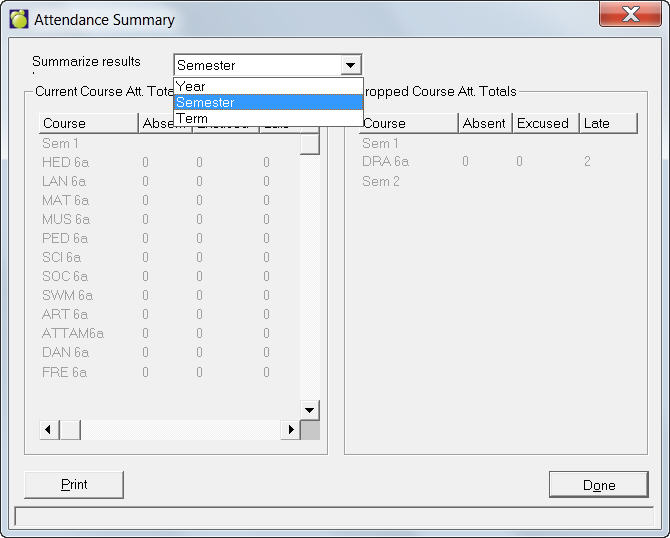Sort by Excused in dropped course table

[545, 124]
